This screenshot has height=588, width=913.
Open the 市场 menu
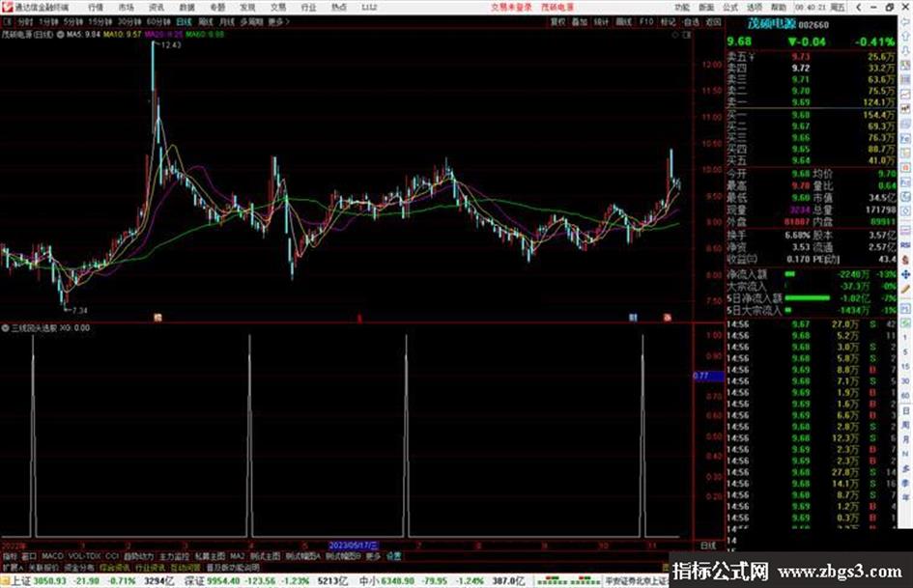click(126, 7)
